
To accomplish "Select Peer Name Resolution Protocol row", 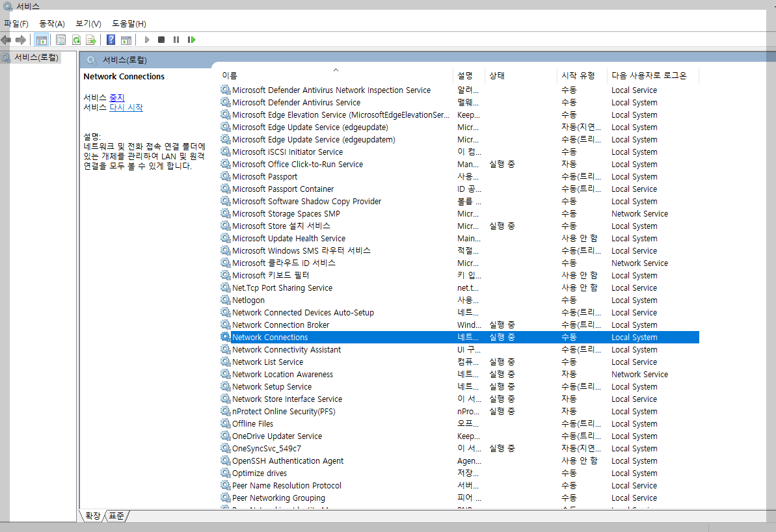I will [459, 485].
